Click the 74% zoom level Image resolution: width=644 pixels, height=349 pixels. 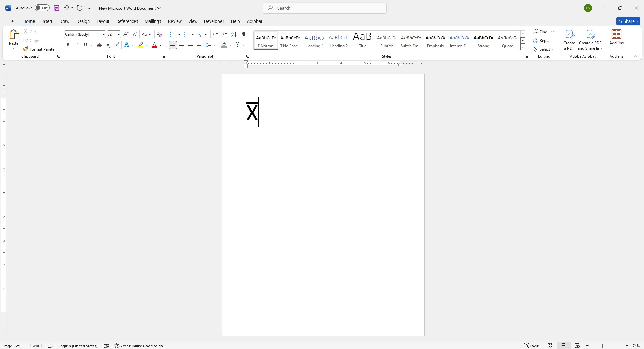point(636,346)
